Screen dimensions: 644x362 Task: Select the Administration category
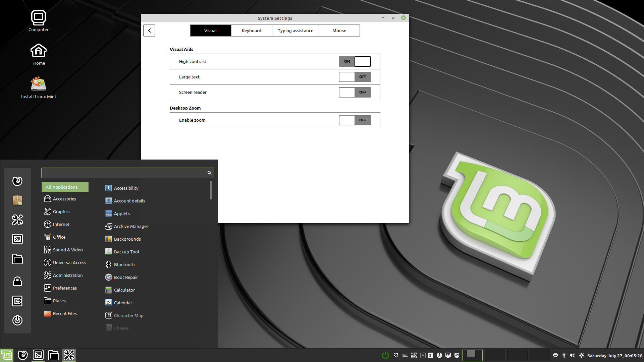[65, 275]
